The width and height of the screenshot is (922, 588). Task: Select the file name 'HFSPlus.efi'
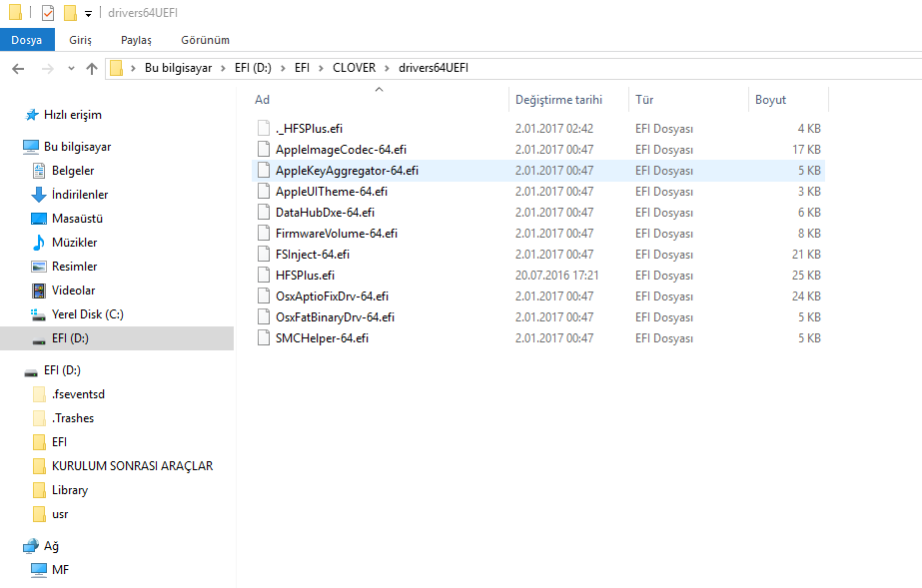(305, 275)
